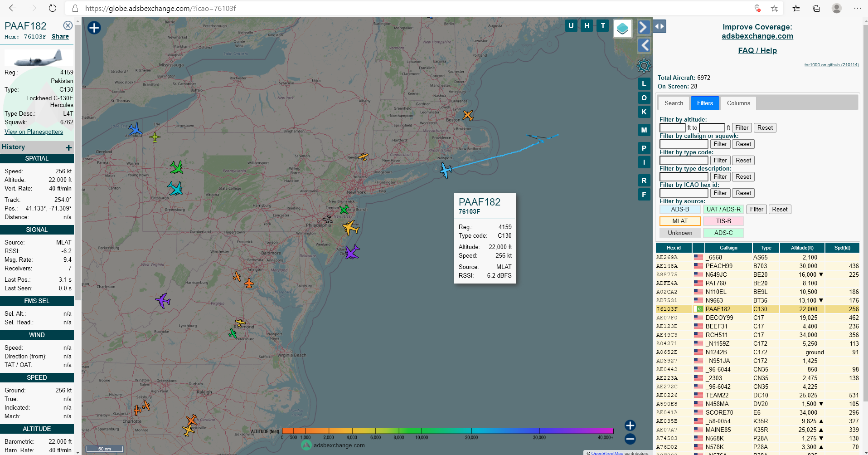Select the cyan aircraft near Pittsburgh
This screenshot has height=455, width=868.
coord(175,188)
